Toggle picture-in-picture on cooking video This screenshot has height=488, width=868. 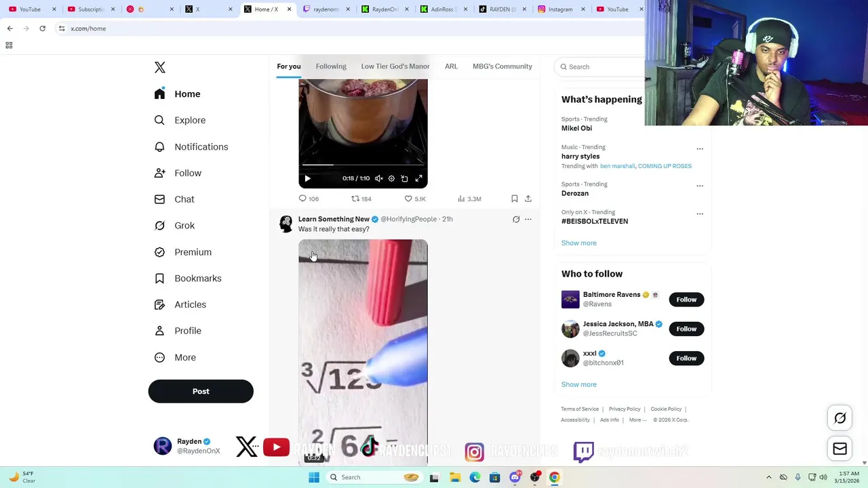click(404, 178)
